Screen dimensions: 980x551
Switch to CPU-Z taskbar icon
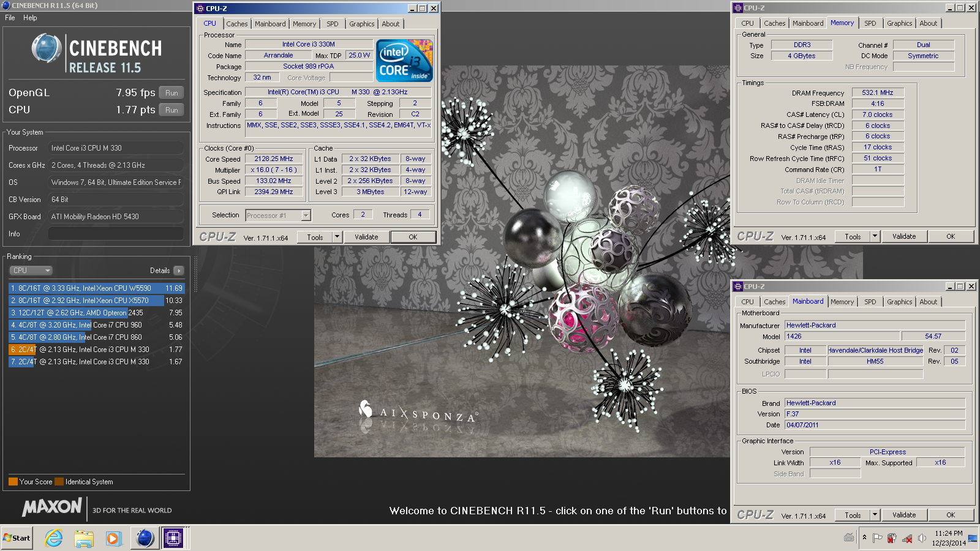(173, 538)
